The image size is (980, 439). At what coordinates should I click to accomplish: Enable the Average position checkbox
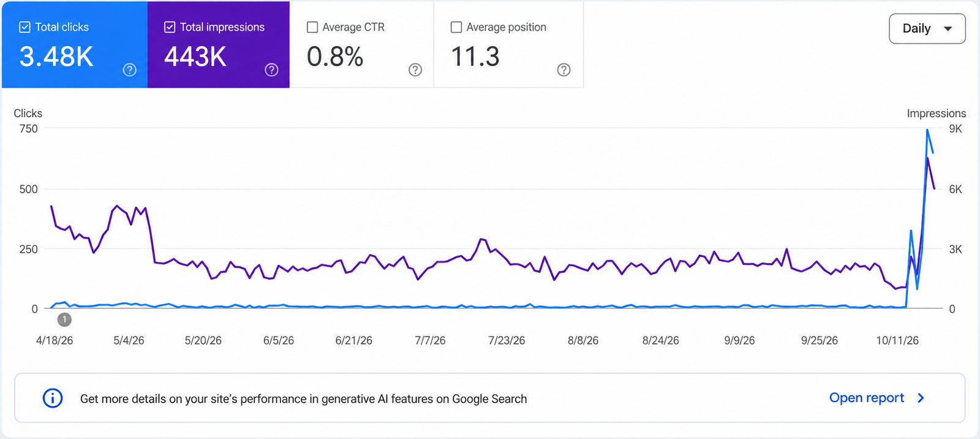click(x=456, y=27)
